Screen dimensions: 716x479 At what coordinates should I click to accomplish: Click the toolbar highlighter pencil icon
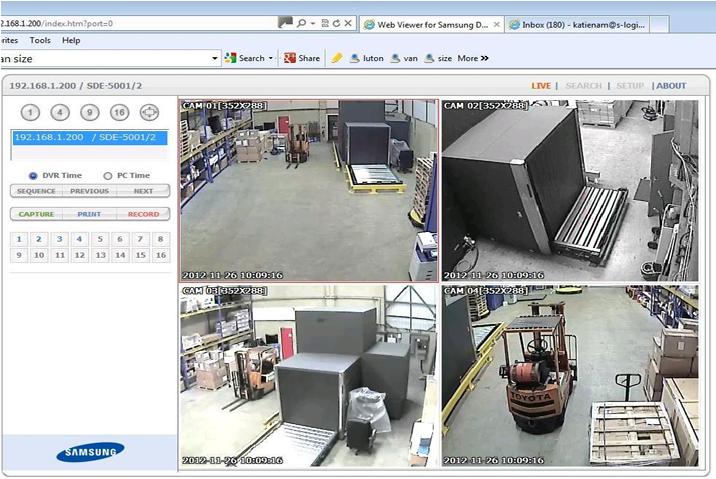point(337,58)
